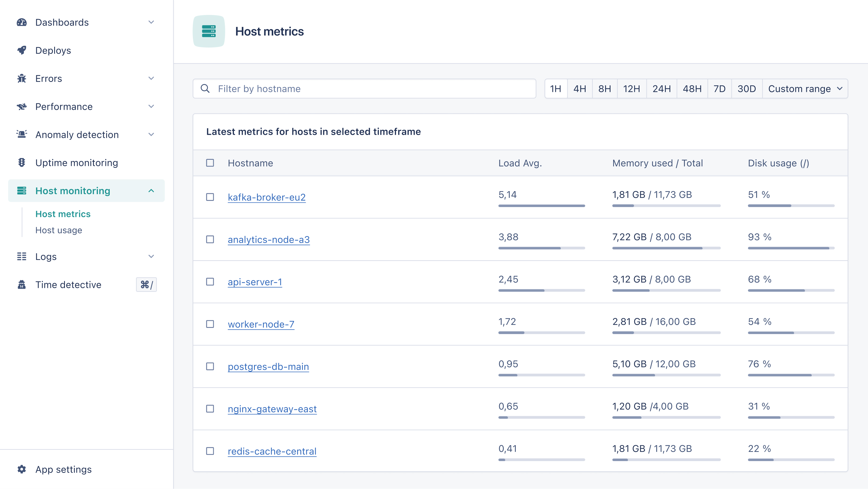This screenshot has height=489, width=868.
Task: Check the kafka-broker-eu2 row checkbox
Action: 210,197
